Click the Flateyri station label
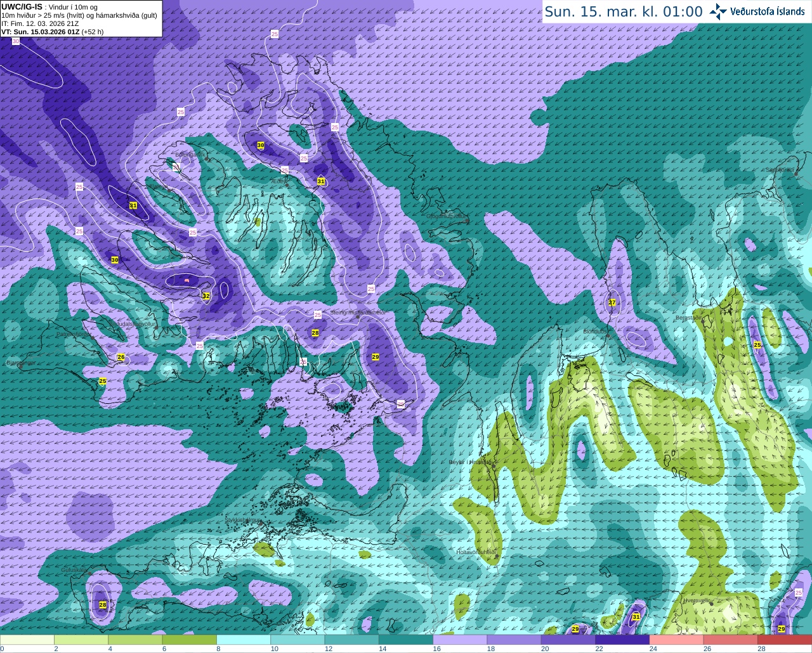812x653 pixels. click(157, 188)
